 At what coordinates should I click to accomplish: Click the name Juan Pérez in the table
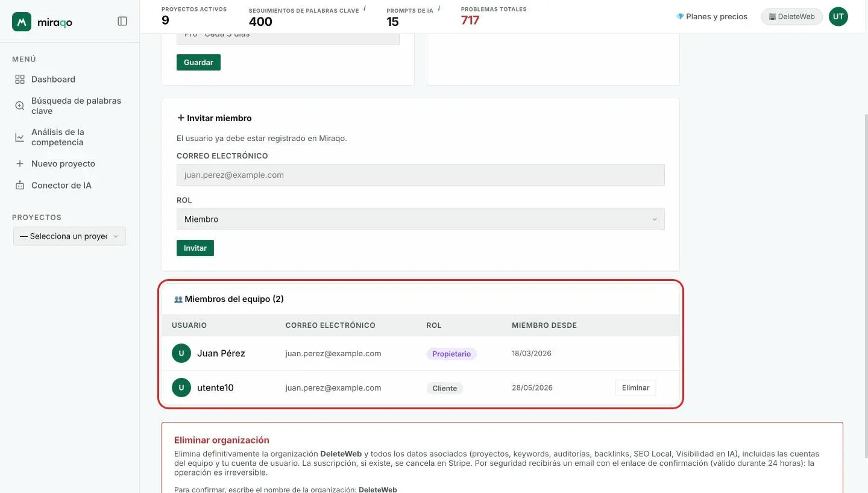[221, 353]
